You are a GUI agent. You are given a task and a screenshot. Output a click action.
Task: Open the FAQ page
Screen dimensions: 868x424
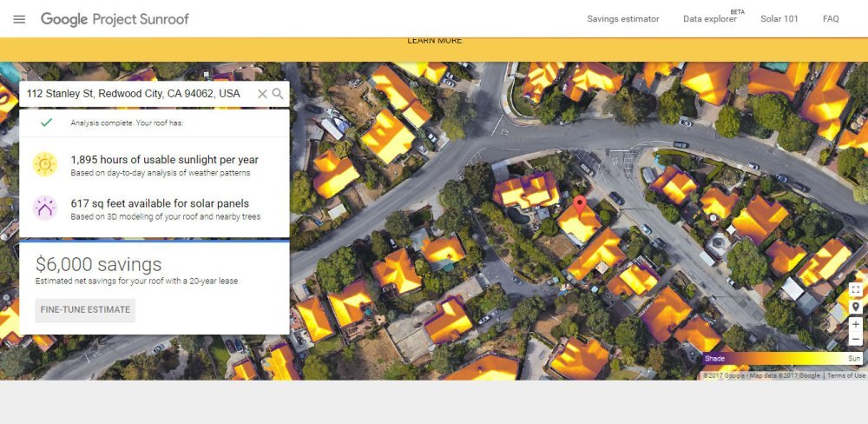coord(831,19)
